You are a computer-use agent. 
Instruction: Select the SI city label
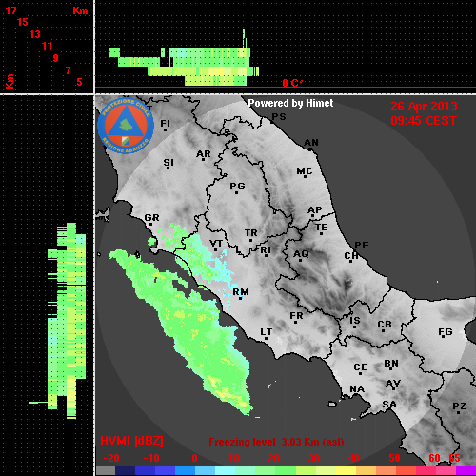pyautogui.click(x=169, y=163)
